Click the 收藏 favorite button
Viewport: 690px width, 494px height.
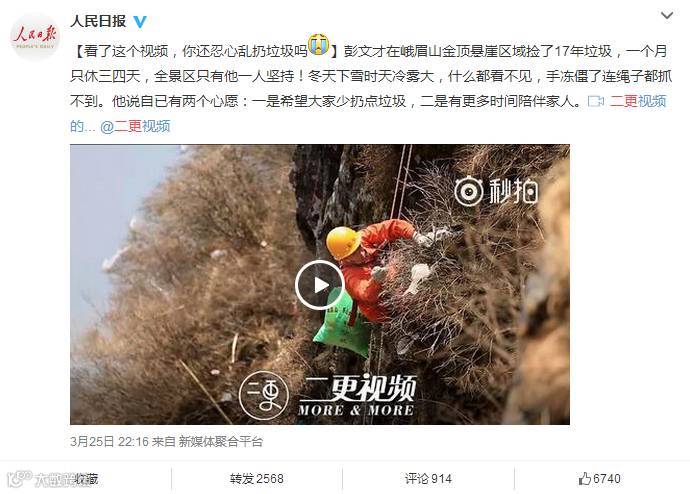pos(86,479)
